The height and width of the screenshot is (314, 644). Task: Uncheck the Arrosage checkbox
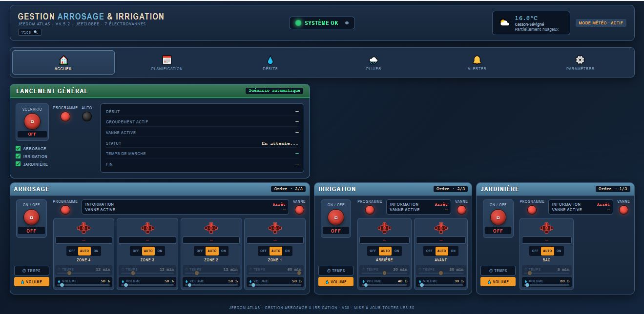click(x=18, y=148)
